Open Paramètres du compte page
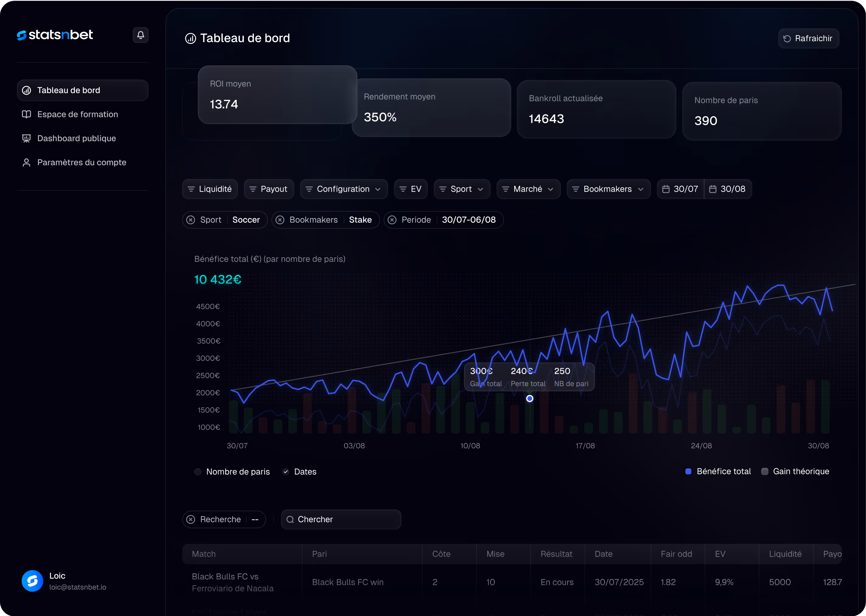866x616 pixels. (82, 162)
